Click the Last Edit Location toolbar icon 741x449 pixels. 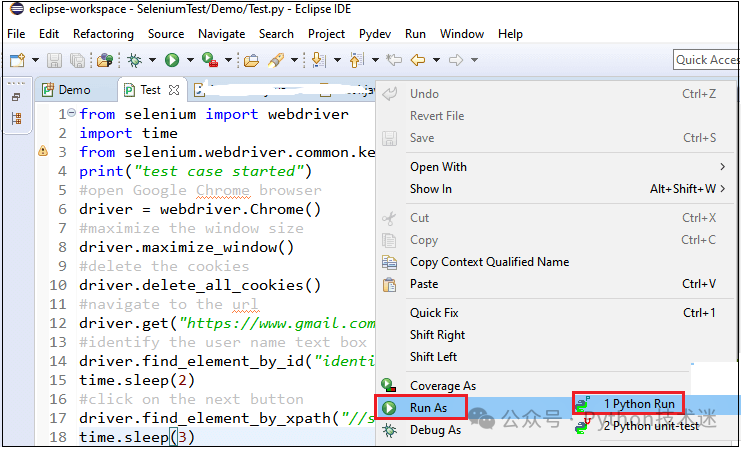(394, 60)
